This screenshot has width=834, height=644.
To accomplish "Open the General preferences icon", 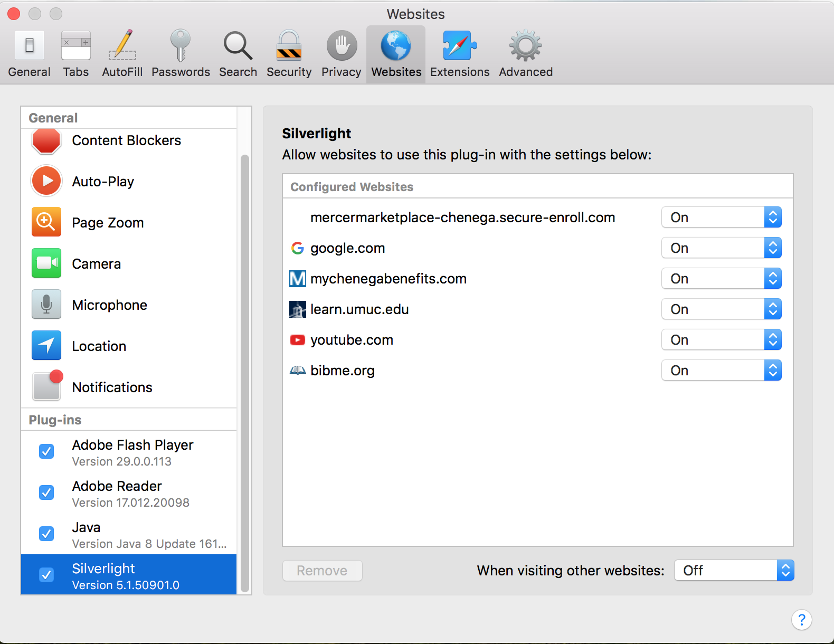I will click(x=30, y=45).
